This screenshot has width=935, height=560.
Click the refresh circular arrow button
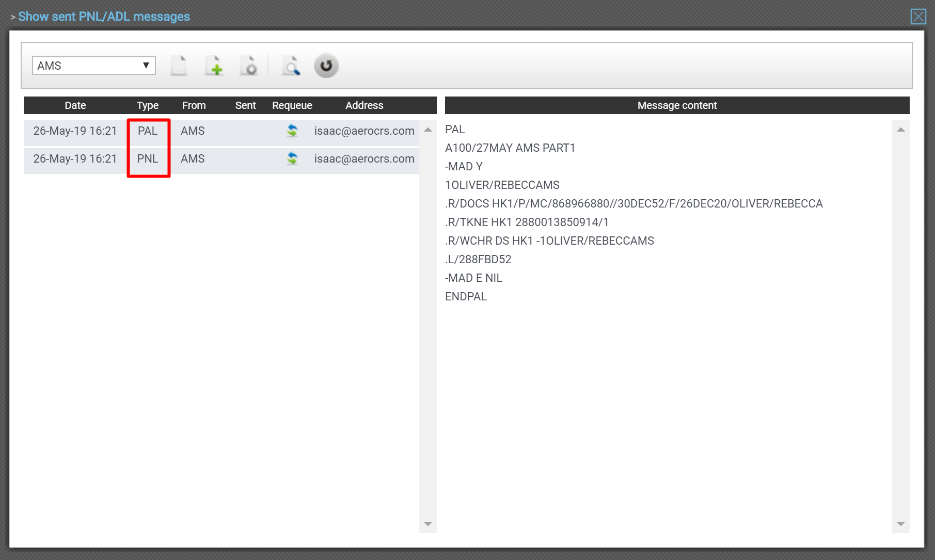(x=326, y=66)
